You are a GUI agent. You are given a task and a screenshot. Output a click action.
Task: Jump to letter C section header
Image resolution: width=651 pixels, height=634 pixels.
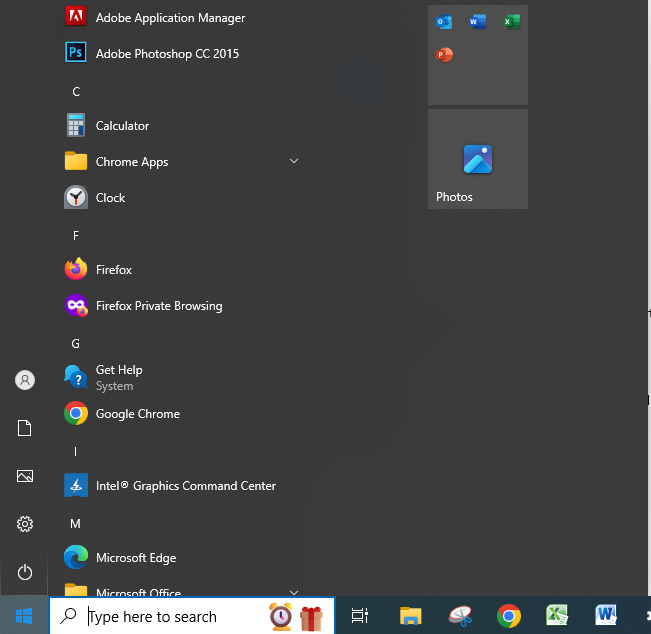[x=76, y=92]
